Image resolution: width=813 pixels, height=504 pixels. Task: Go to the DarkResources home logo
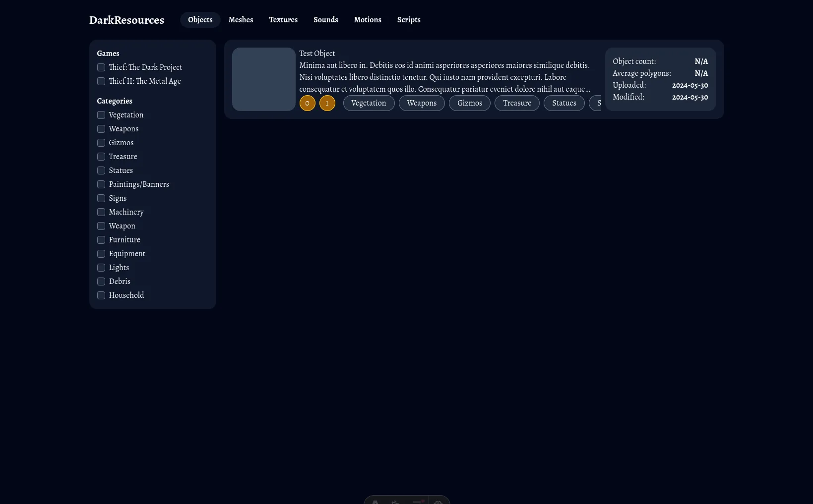coord(126,20)
